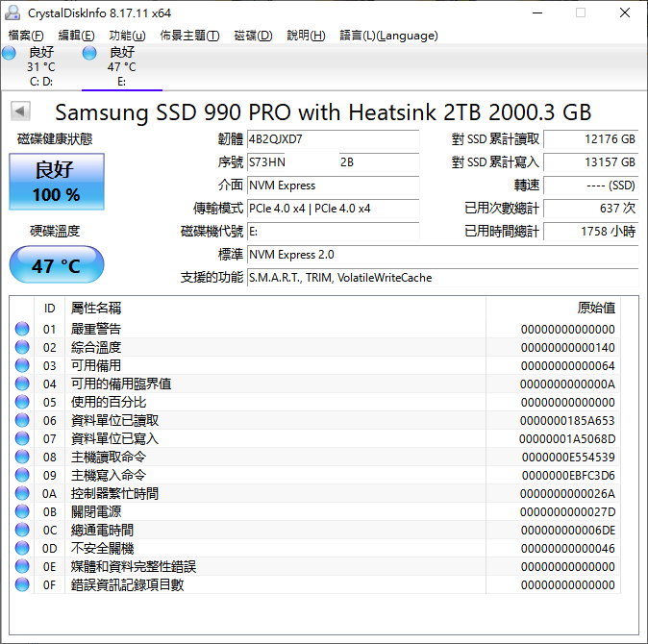Click the 傳輸模式 PCIe 4.0 x4 field

(x=333, y=209)
